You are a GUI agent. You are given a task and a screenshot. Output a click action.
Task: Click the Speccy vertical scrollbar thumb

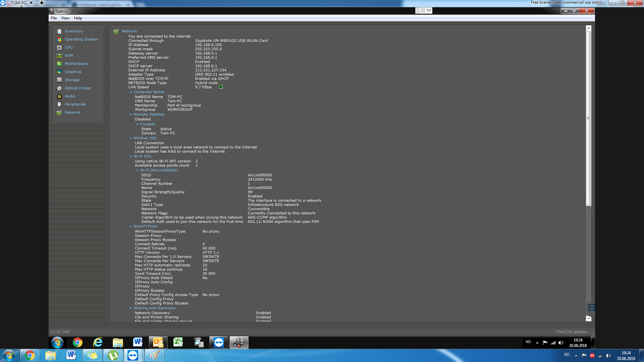(x=589, y=118)
